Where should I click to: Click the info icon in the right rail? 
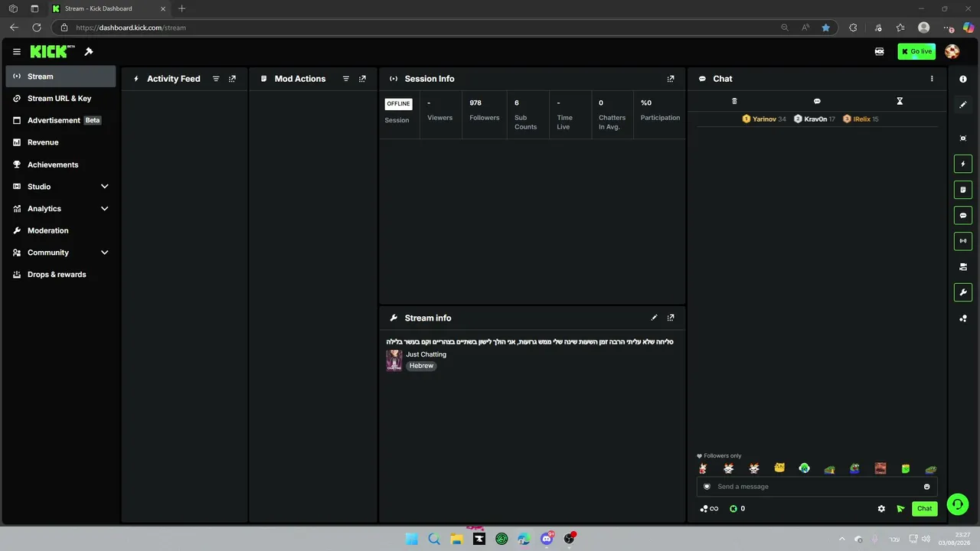tap(963, 79)
